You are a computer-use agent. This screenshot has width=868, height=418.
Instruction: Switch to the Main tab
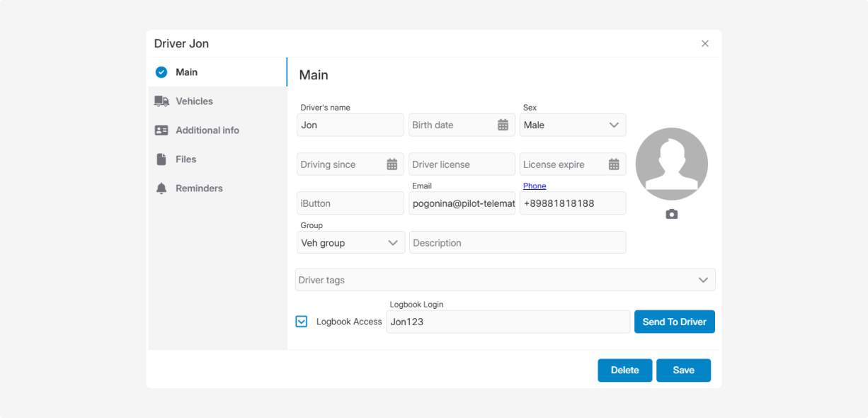click(186, 72)
